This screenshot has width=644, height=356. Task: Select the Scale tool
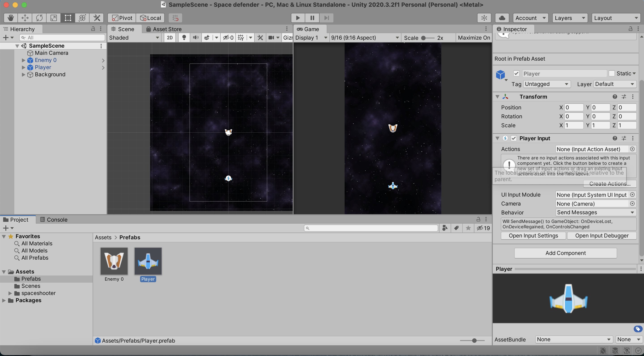[x=53, y=18]
